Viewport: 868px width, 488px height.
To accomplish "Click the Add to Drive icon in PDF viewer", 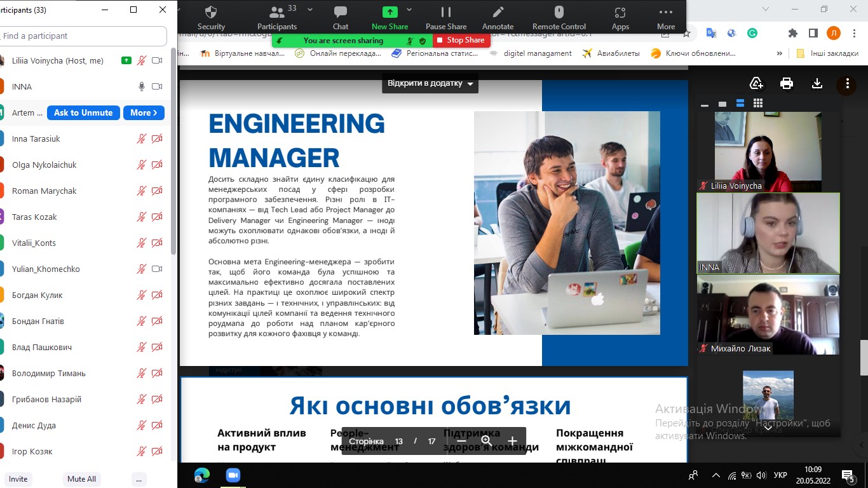I will (756, 83).
